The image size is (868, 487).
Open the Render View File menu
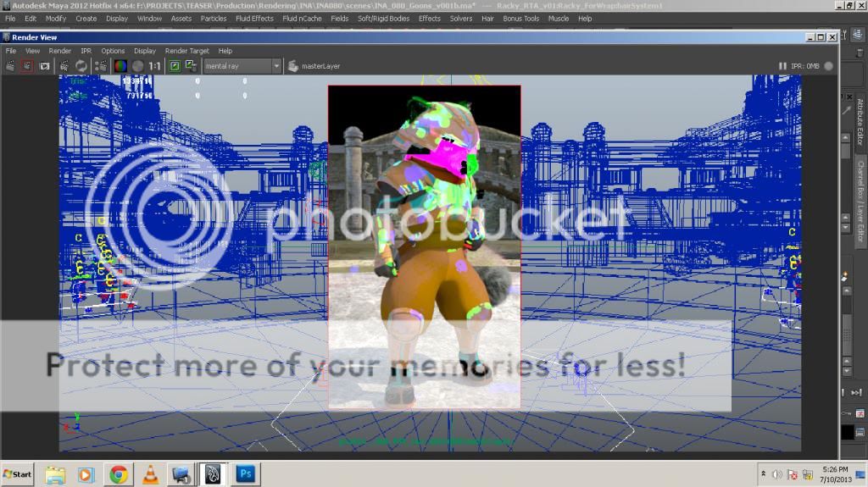click(x=10, y=50)
